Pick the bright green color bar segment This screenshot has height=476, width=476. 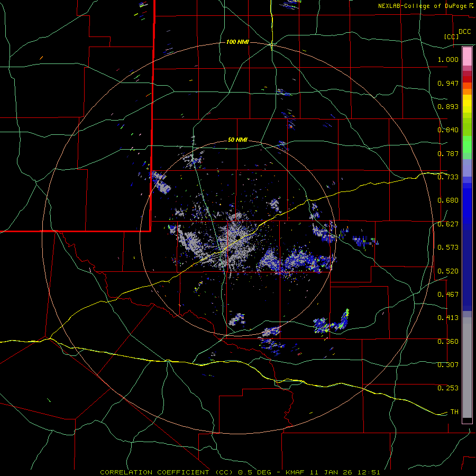(467, 144)
